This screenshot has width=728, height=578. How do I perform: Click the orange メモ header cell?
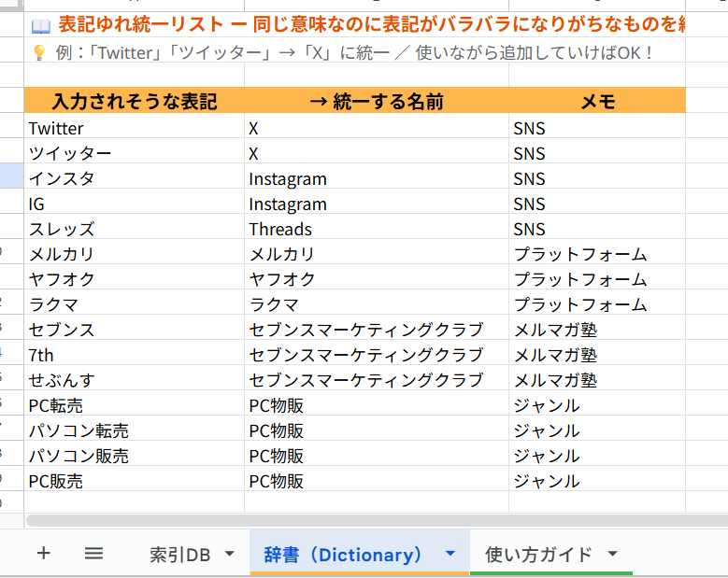click(x=597, y=102)
